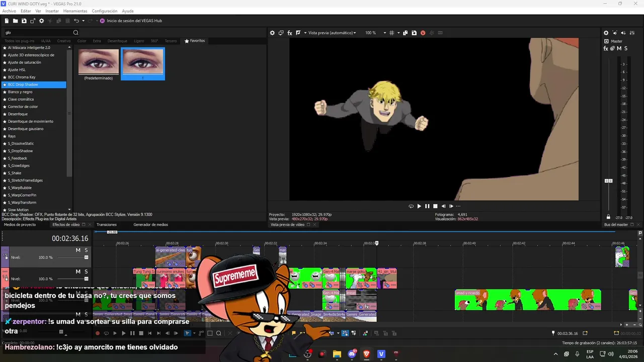Switch to the Medios de proyecto tab
The height and width of the screenshot is (362, 644).
pos(20,225)
